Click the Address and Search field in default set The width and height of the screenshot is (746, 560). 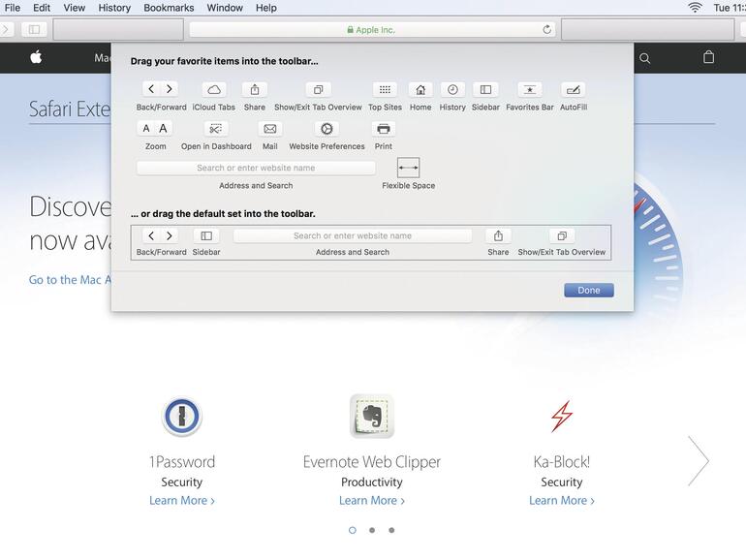(353, 236)
